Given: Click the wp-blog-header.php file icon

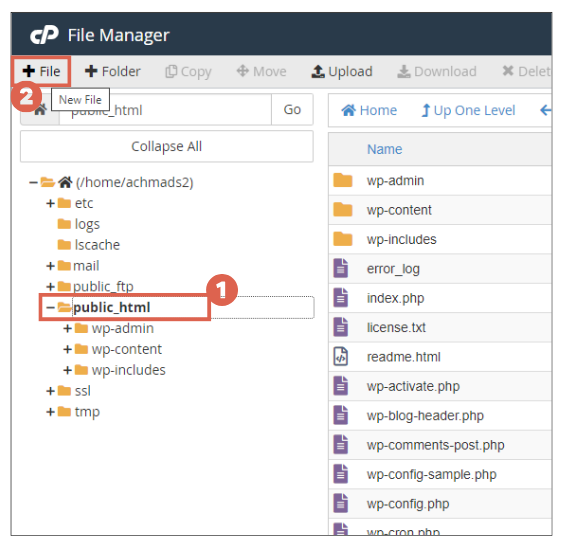Looking at the screenshot, I should 340,415.
